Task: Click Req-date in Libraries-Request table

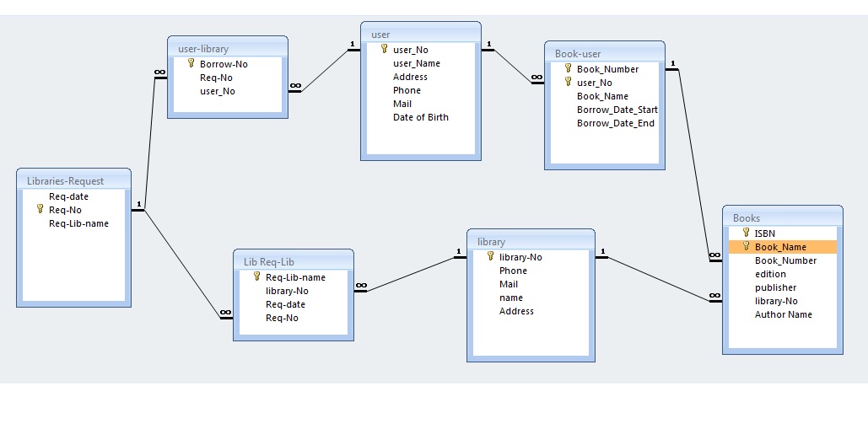Action: pos(68,196)
